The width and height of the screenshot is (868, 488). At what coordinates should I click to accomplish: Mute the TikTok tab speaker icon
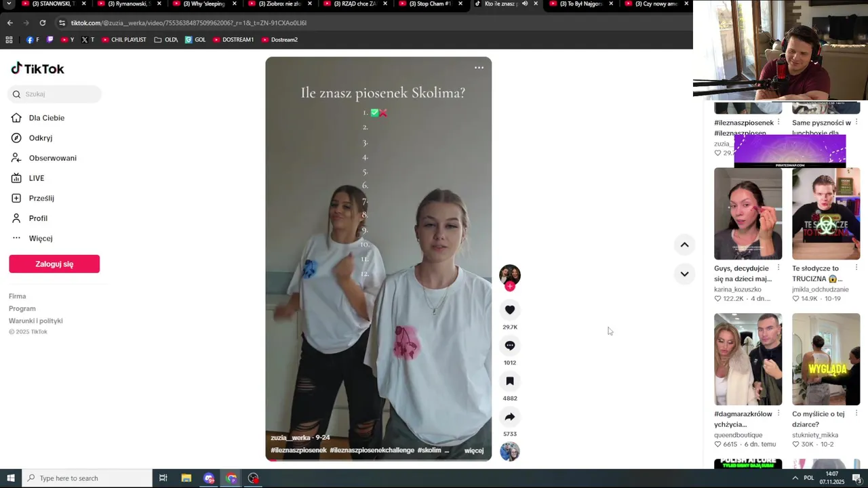(525, 4)
